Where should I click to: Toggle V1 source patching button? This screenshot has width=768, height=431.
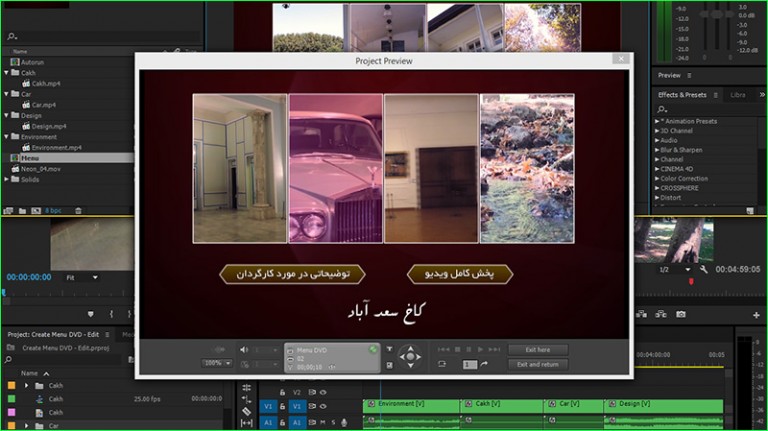pyautogui.click(x=268, y=406)
